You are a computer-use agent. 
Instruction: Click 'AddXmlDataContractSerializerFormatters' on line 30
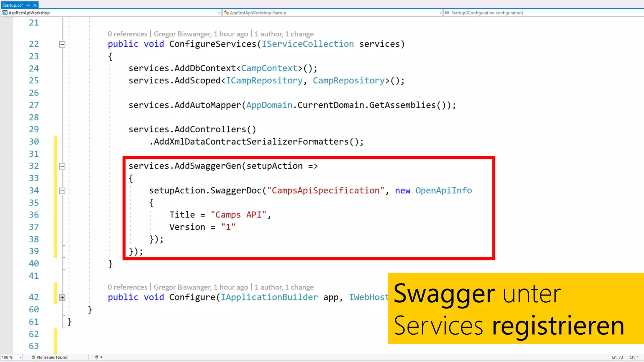(x=251, y=142)
